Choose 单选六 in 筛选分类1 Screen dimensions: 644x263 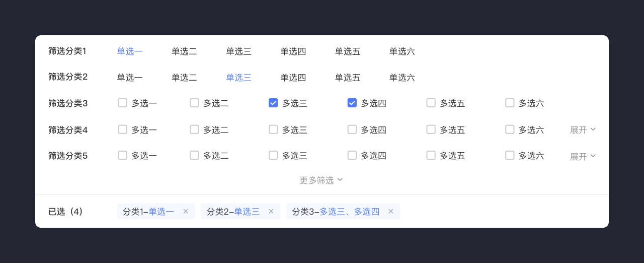point(402,51)
